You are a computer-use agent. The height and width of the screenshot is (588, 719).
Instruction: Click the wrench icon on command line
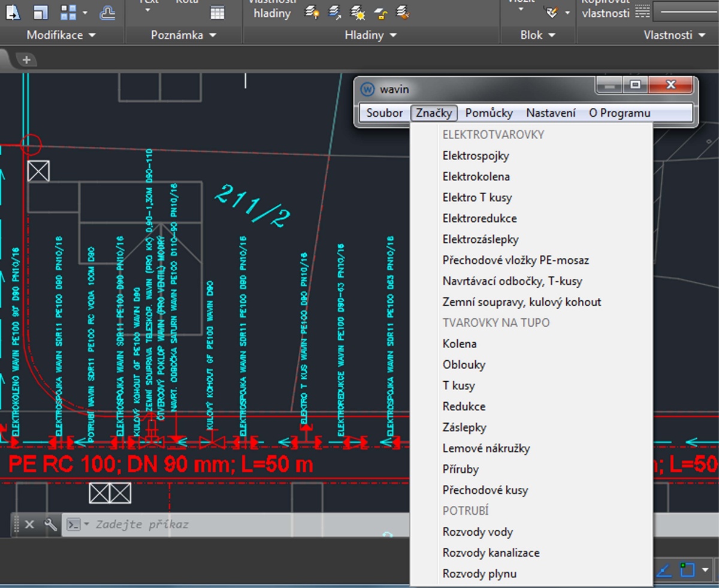point(51,524)
